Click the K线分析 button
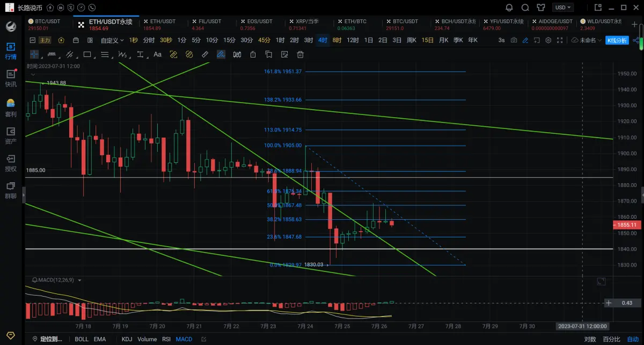 [618, 40]
